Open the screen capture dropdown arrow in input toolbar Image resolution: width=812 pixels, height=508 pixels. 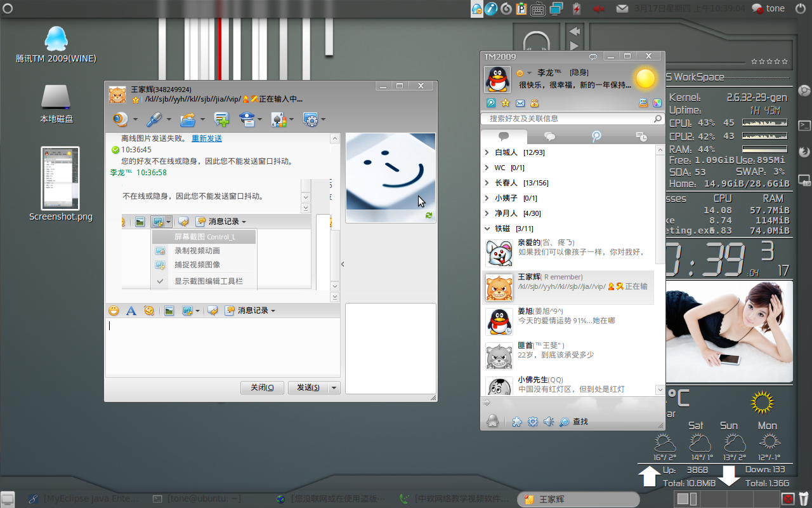click(x=197, y=311)
